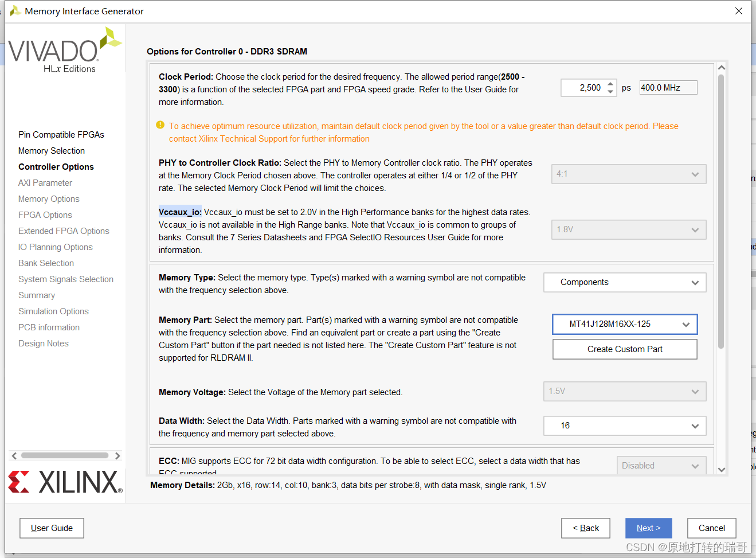This screenshot has width=756, height=558.
Task: Select Memory Options in sidebar
Action: (49, 199)
